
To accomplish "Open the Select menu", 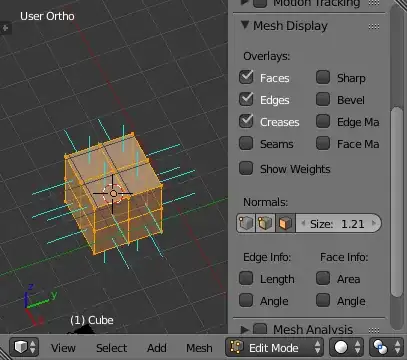I will (x=112, y=348).
